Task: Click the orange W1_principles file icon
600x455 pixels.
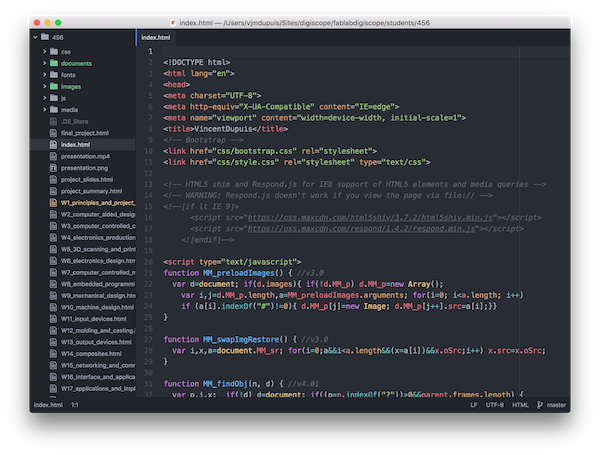Action: coord(53,202)
